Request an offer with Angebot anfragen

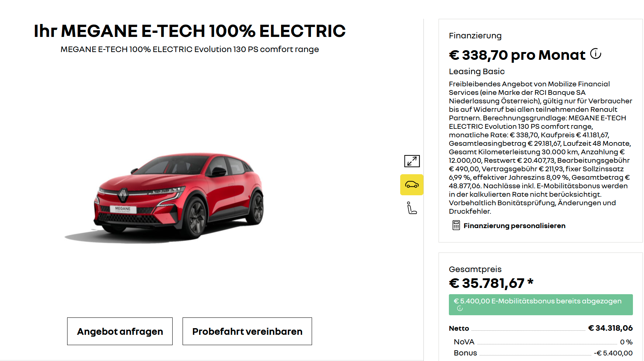point(120,331)
